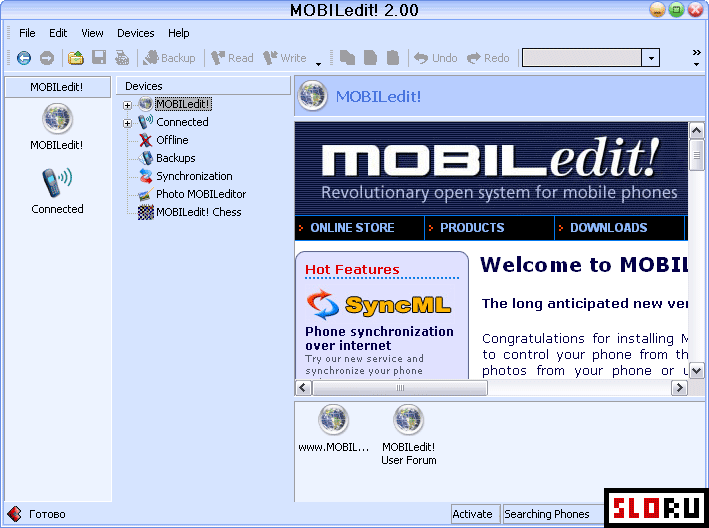Click the red diamond status bar icon
This screenshot has width=709, height=528.
14,514
